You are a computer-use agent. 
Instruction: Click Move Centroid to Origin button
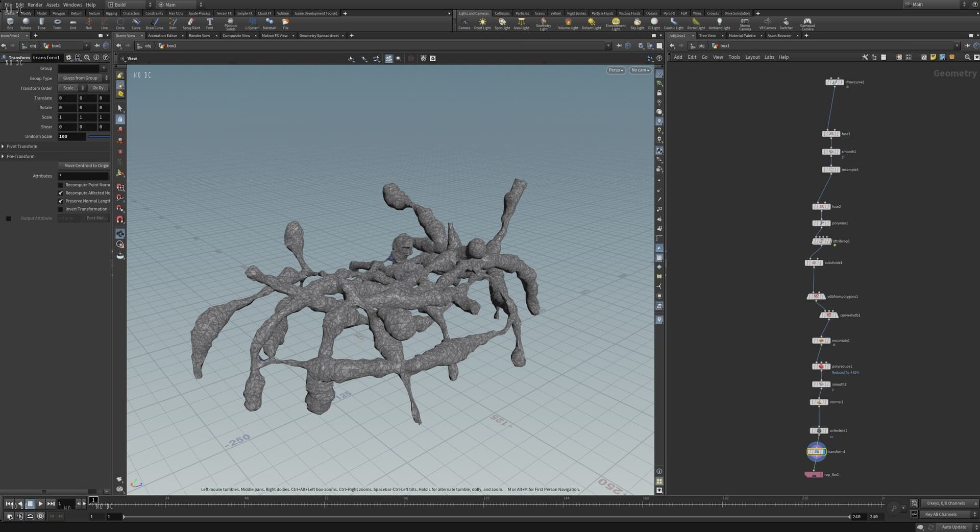tap(84, 166)
